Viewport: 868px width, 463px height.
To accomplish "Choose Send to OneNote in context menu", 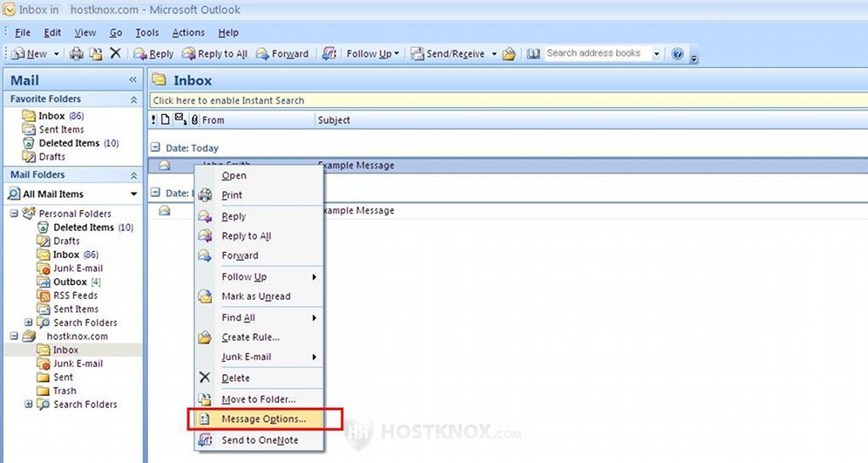I will pos(259,440).
